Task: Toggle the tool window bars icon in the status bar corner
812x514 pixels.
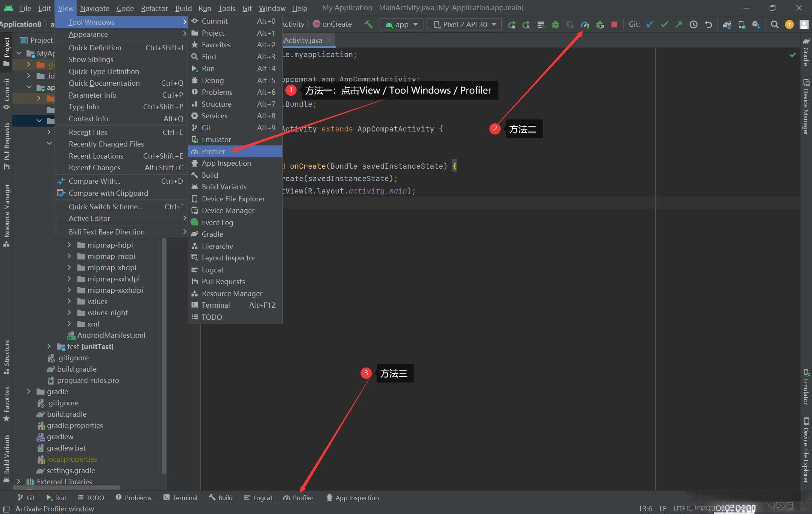Action: pos(6,509)
